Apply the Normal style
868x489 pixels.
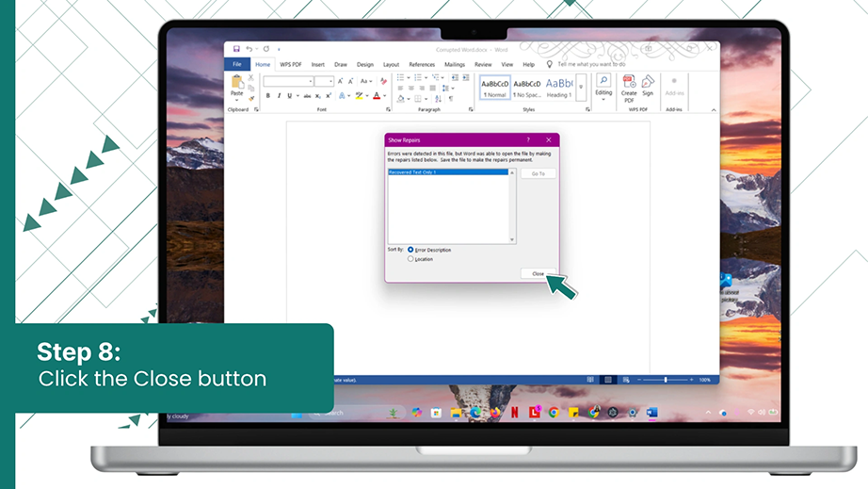pos(494,88)
